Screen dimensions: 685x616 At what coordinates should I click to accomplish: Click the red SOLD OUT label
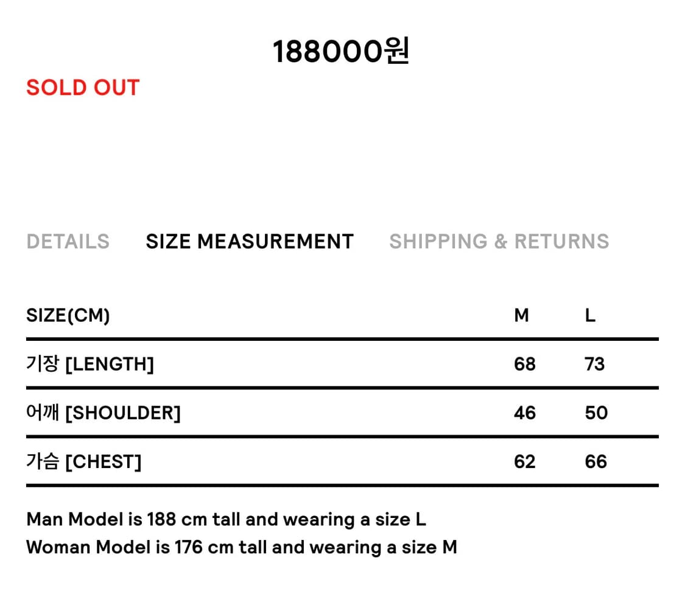83,88
